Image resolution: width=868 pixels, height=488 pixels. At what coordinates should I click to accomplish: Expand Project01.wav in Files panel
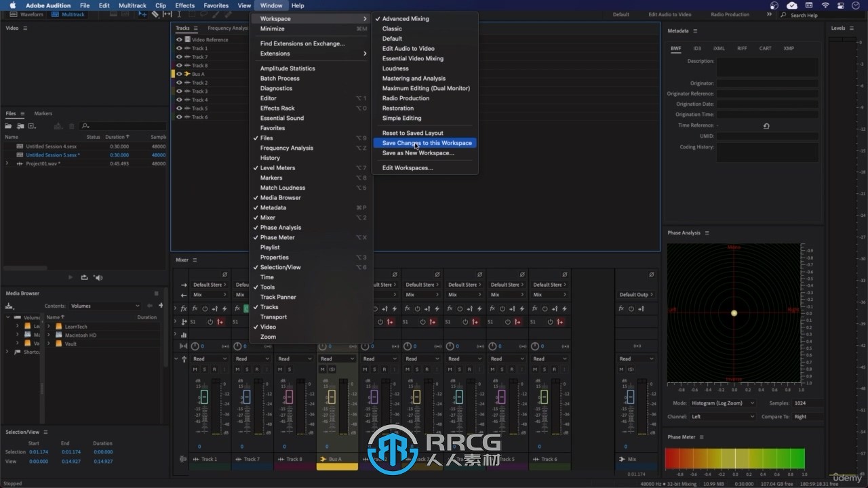(7, 163)
